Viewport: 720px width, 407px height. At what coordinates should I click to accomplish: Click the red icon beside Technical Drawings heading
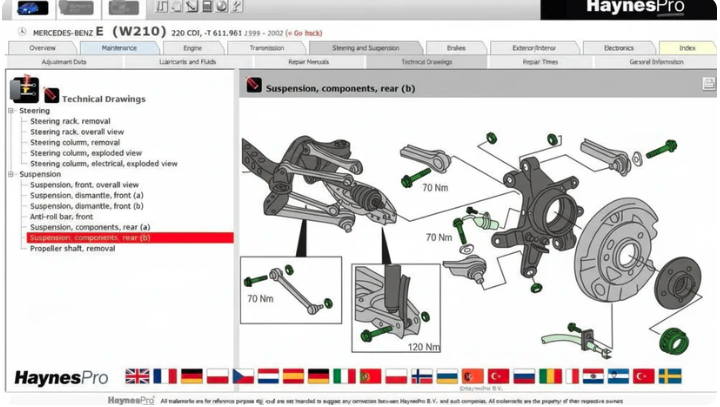coord(51,95)
